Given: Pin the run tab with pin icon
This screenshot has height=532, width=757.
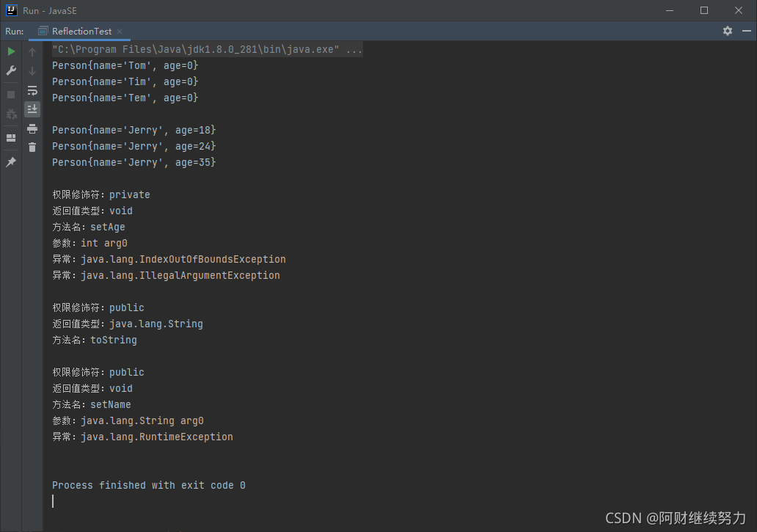Looking at the screenshot, I should pos(11,161).
